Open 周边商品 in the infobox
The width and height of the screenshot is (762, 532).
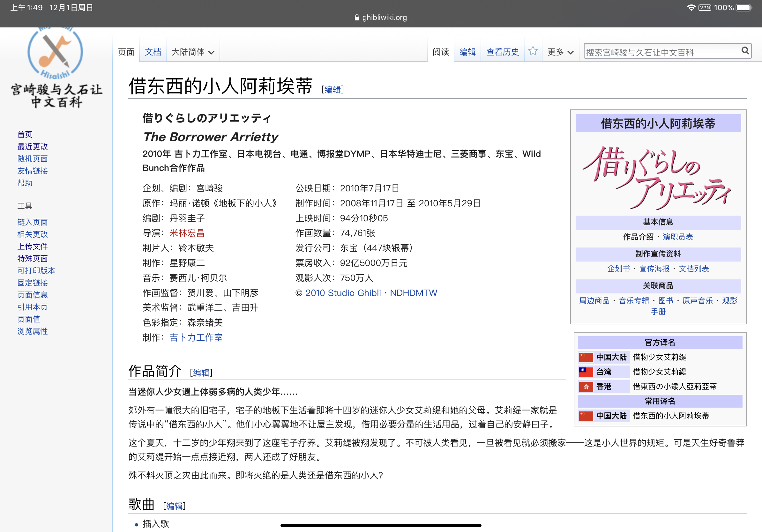coord(594,301)
